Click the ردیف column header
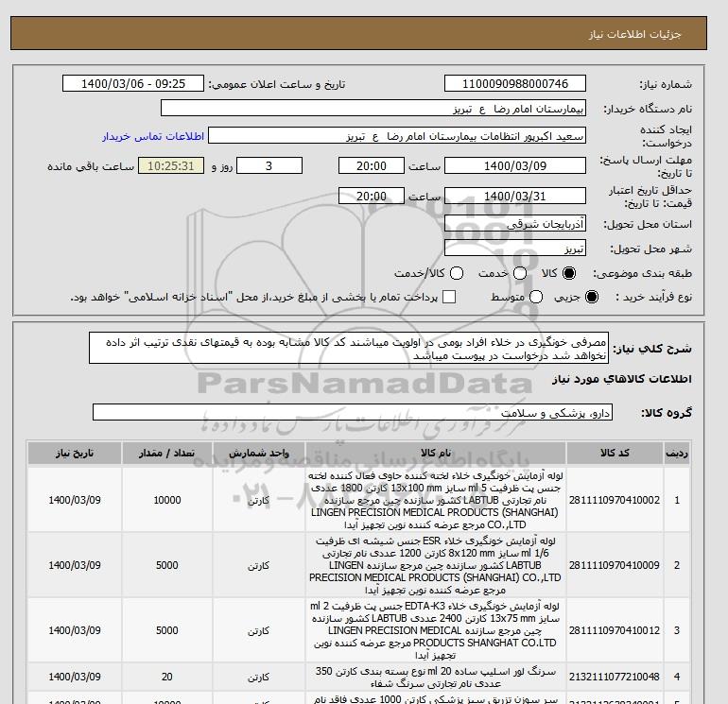This screenshot has width=728, height=704. click(x=677, y=453)
